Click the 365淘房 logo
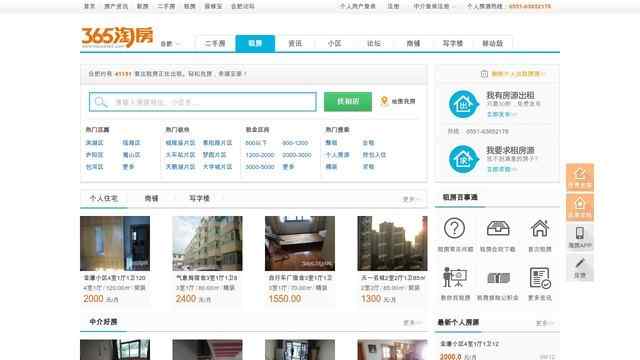The height and width of the screenshot is (360, 640). (117, 37)
